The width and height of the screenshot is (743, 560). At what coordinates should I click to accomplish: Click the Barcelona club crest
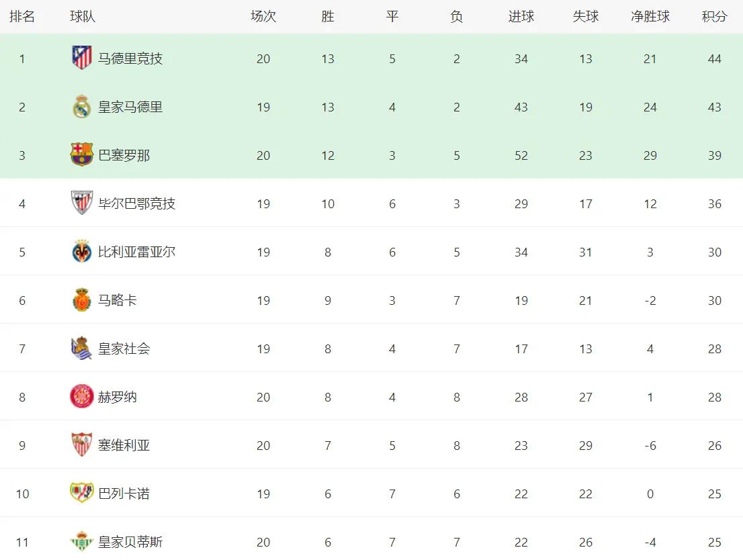click(x=82, y=155)
